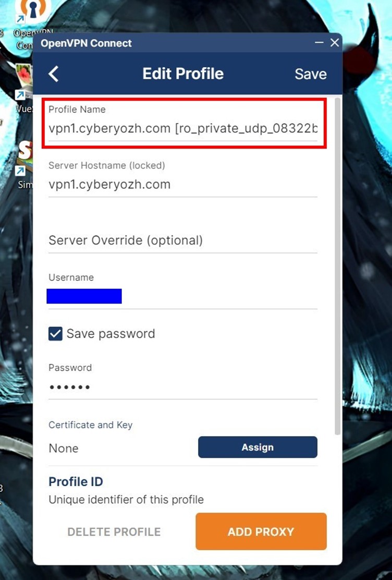Open the Certificate and Key selector via Assign

(257, 447)
